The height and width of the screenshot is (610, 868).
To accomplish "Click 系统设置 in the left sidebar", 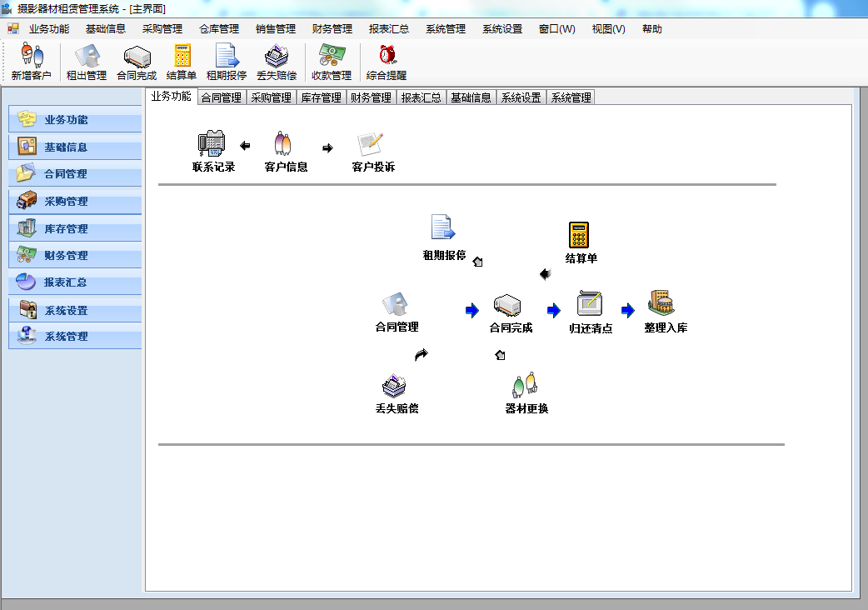I will click(x=75, y=309).
